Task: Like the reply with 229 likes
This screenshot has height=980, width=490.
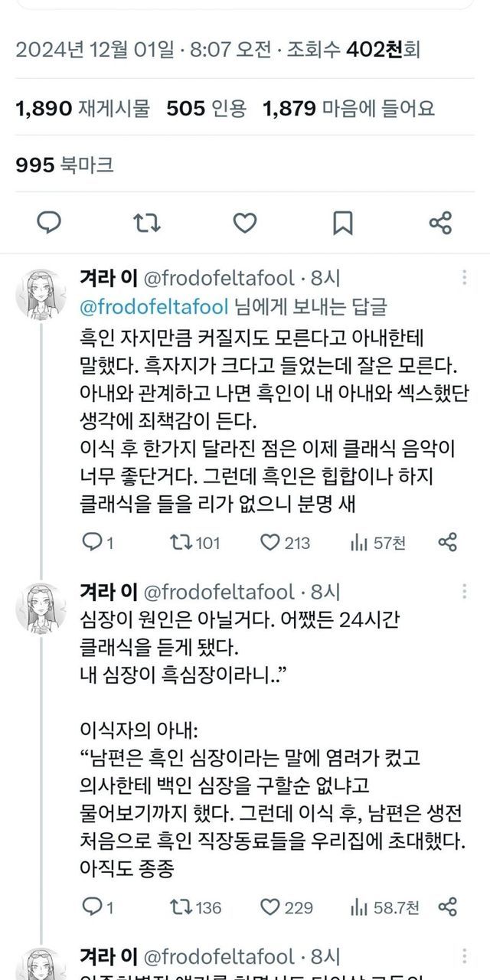Action: [269, 908]
